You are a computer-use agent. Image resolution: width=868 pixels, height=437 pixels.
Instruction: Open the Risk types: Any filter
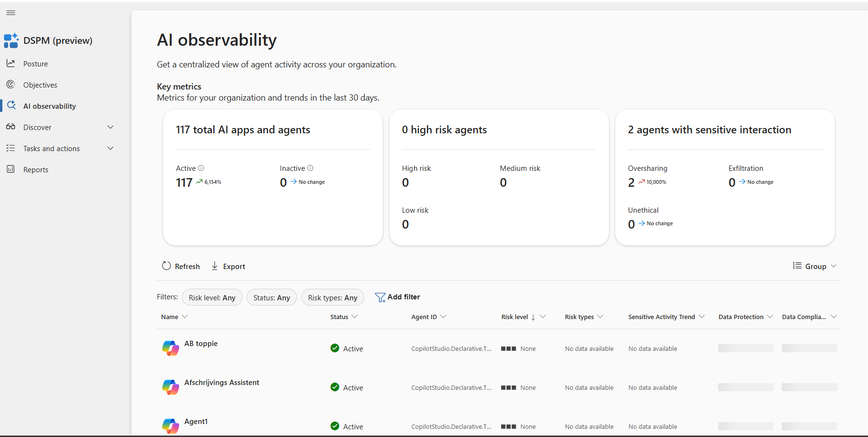[x=333, y=297]
